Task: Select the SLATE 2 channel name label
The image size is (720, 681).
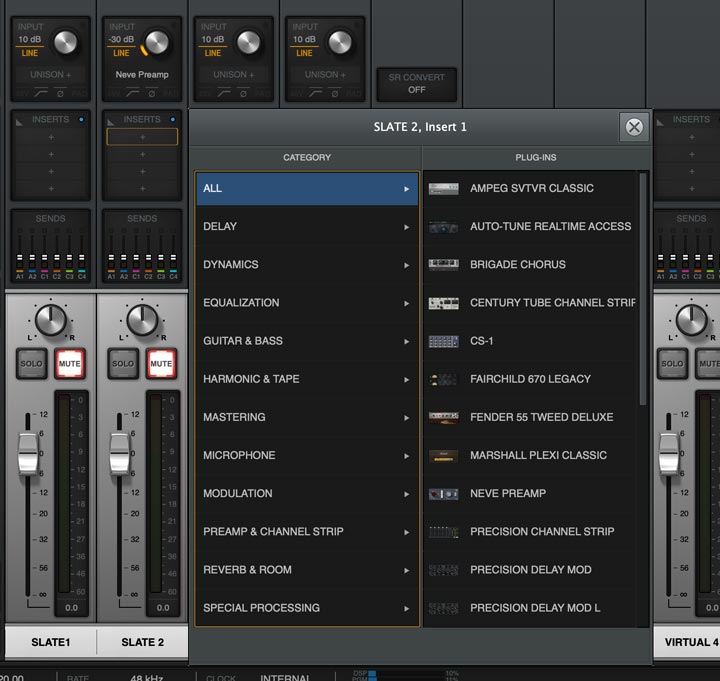Action: (142, 642)
